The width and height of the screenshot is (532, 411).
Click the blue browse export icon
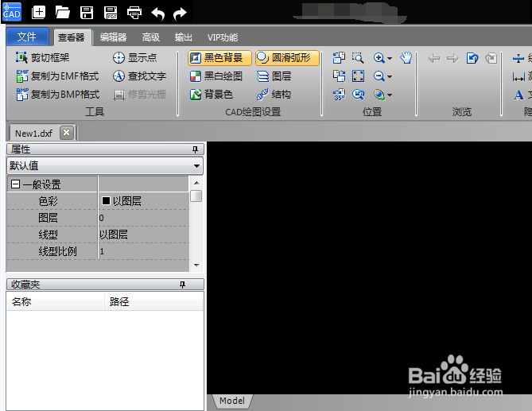[472, 58]
